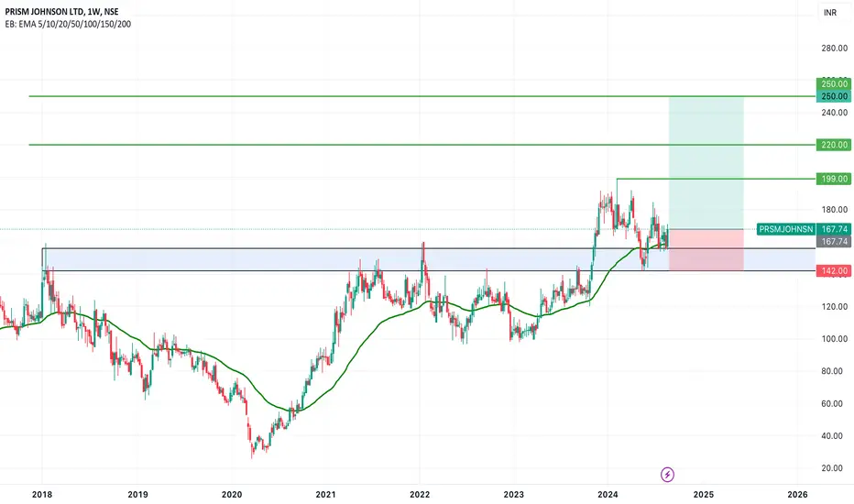The width and height of the screenshot is (854, 504).
Task: Click the PRSMJOHNSN price label tag
Action: pyautogui.click(x=786, y=229)
